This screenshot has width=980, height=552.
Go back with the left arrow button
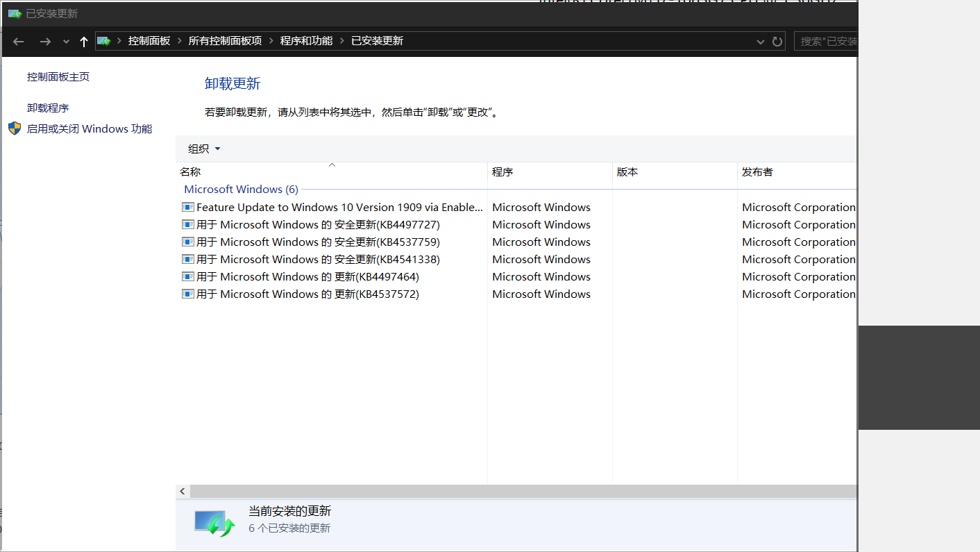tap(19, 42)
